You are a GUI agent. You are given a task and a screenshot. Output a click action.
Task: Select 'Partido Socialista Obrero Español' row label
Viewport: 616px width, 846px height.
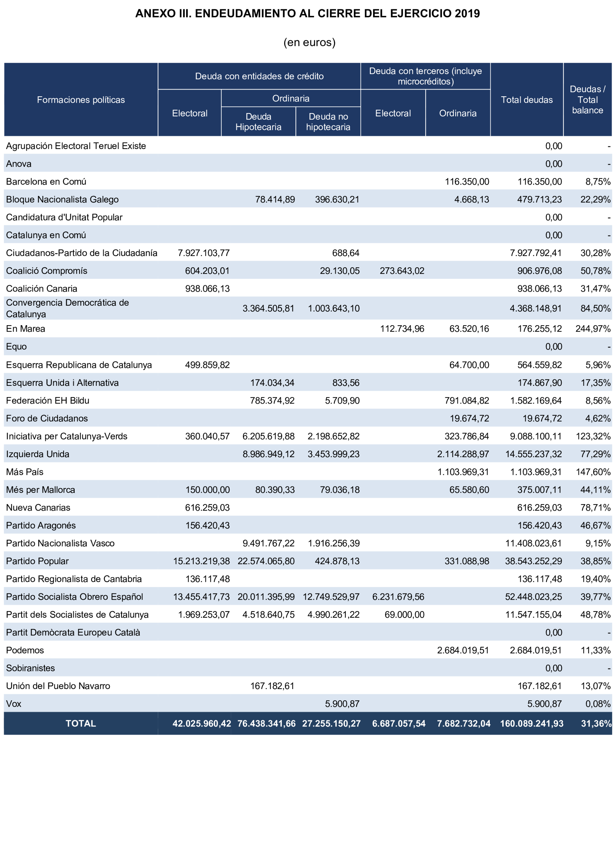coord(74,596)
